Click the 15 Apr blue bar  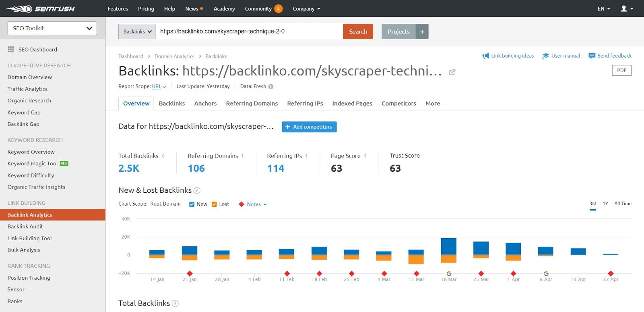click(578, 252)
